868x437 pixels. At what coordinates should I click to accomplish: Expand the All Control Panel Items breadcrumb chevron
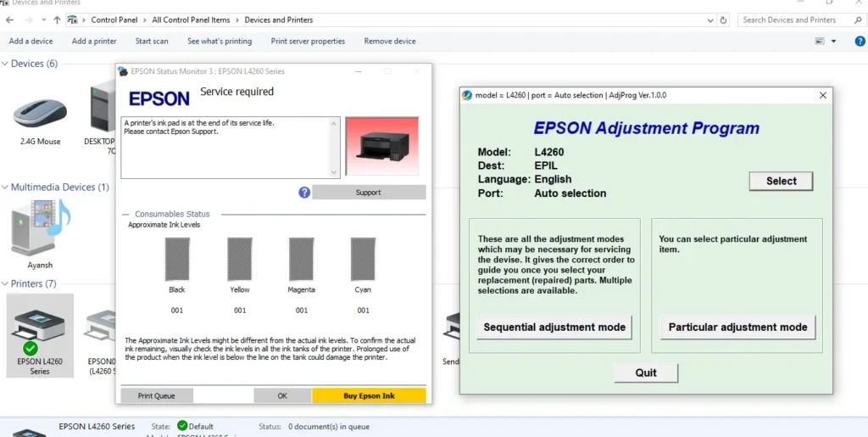click(237, 20)
